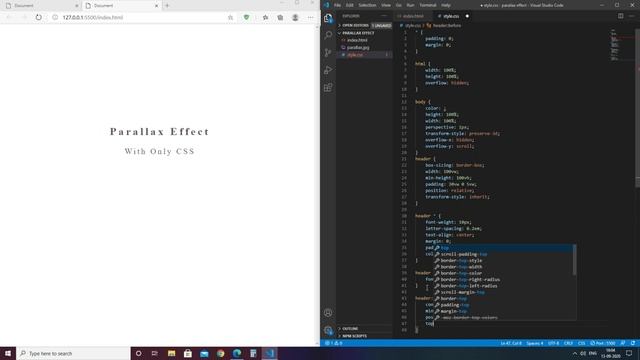640x360 pixels.
Task: Open Cortana circle on taskbar
Action: (x=138, y=353)
